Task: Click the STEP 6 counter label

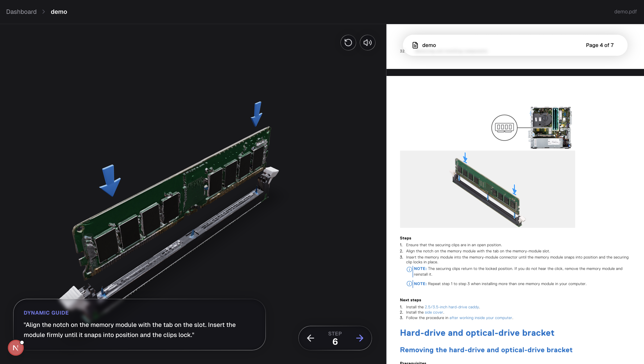Action: (x=335, y=338)
